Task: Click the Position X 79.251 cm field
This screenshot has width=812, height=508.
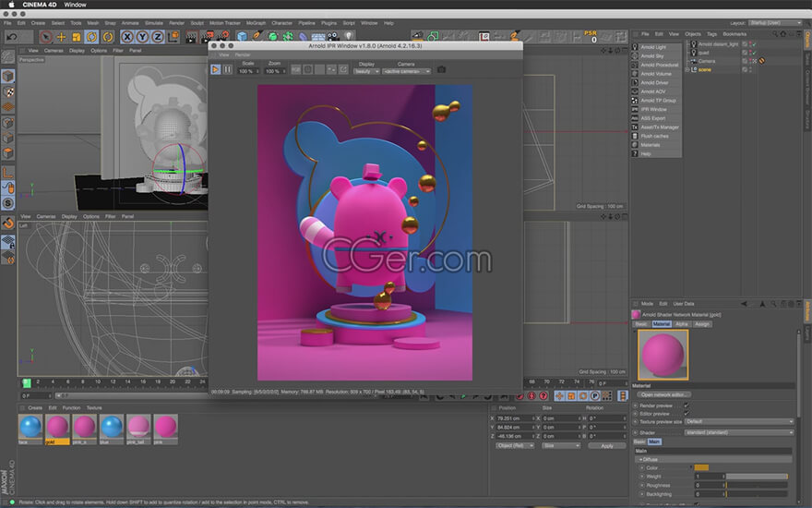Action: [515, 418]
